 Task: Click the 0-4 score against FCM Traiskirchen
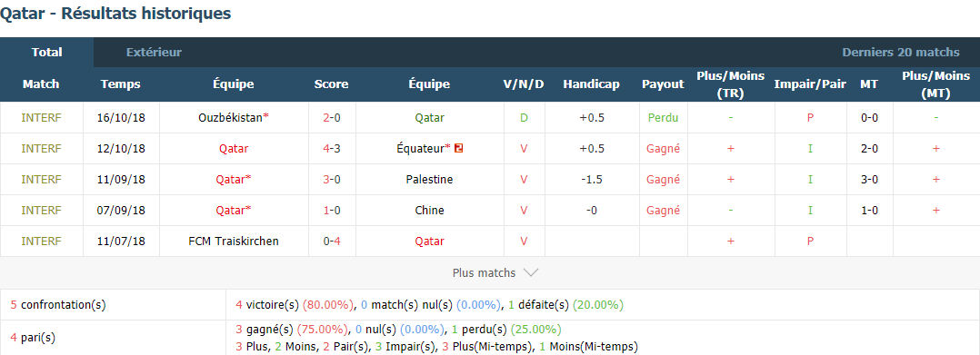pos(331,241)
